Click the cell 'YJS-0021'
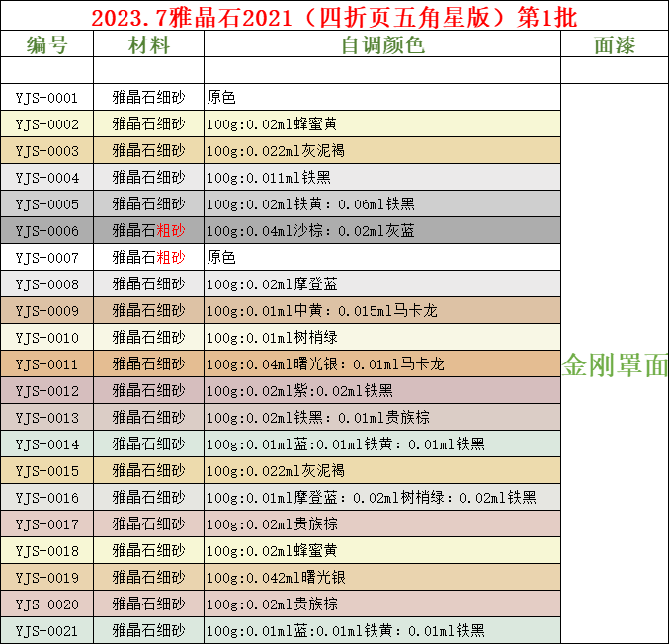The image size is (669, 644). [x=46, y=631]
